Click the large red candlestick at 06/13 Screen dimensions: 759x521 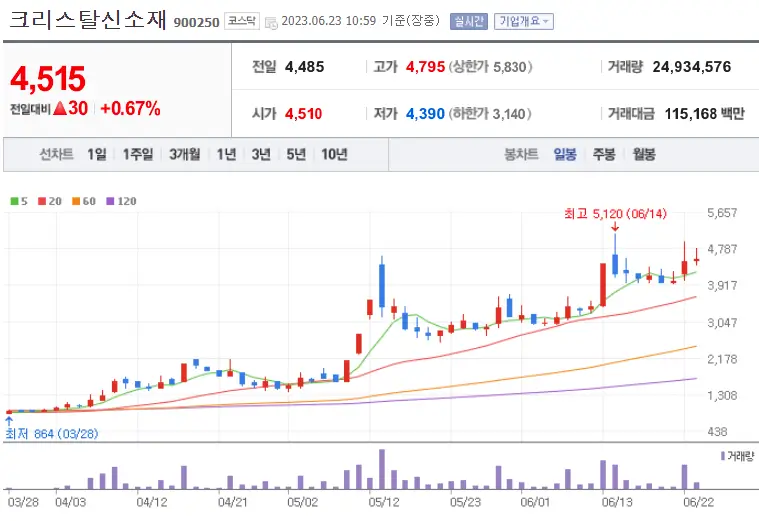603,285
